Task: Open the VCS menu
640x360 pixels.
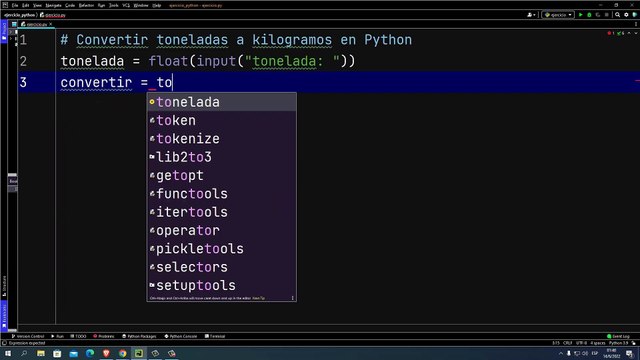Action: tap(126, 5)
